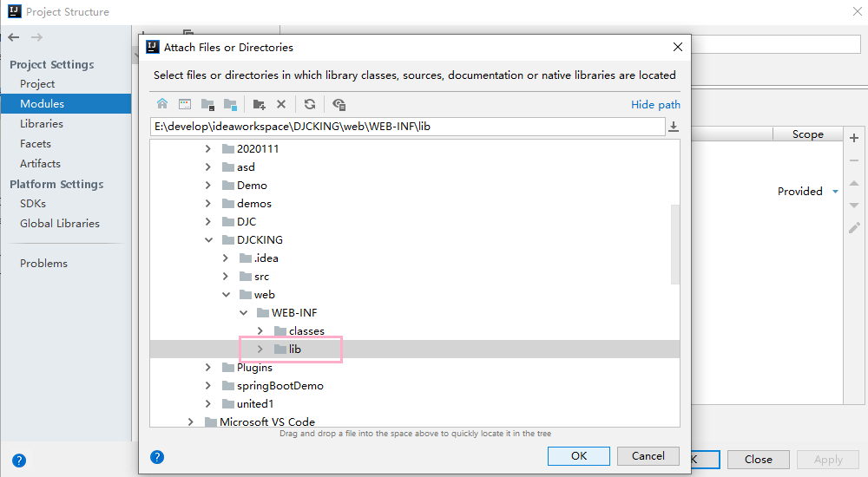Go forward arrow in Project Structure

(36, 37)
